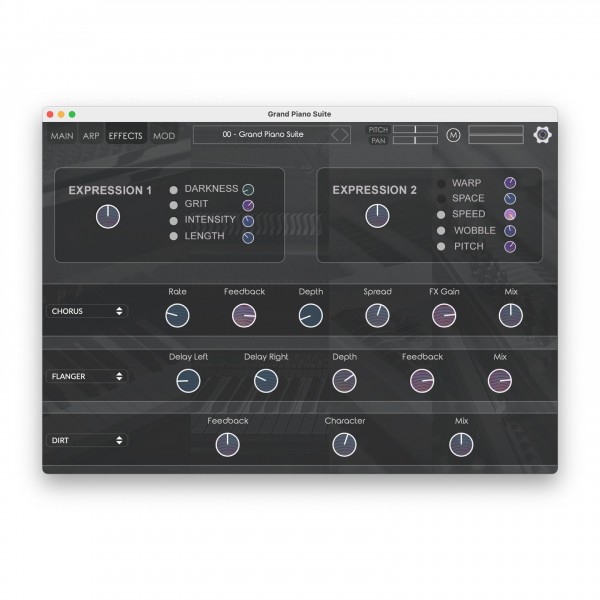The height and width of the screenshot is (600, 600).
Task: Click the Flanger Delay Right knob
Action: [x=266, y=381]
